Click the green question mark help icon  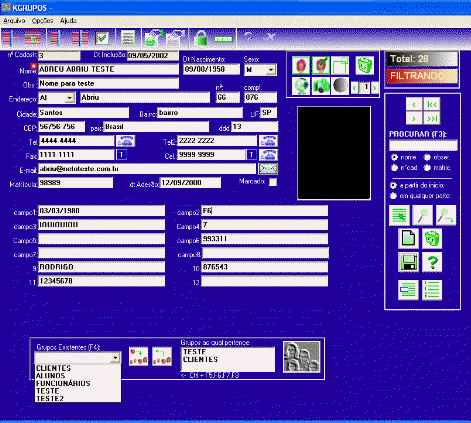click(x=432, y=262)
